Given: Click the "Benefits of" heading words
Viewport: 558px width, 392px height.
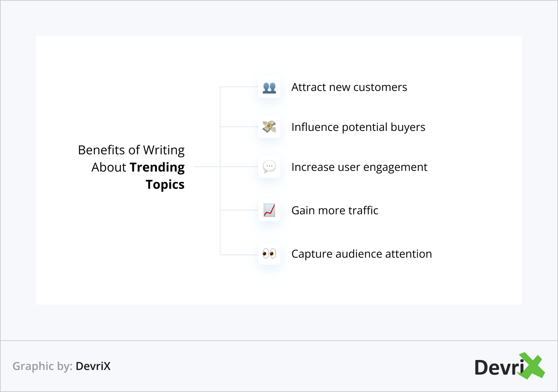Looking at the screenshot, I should click(x=109, y=150).
